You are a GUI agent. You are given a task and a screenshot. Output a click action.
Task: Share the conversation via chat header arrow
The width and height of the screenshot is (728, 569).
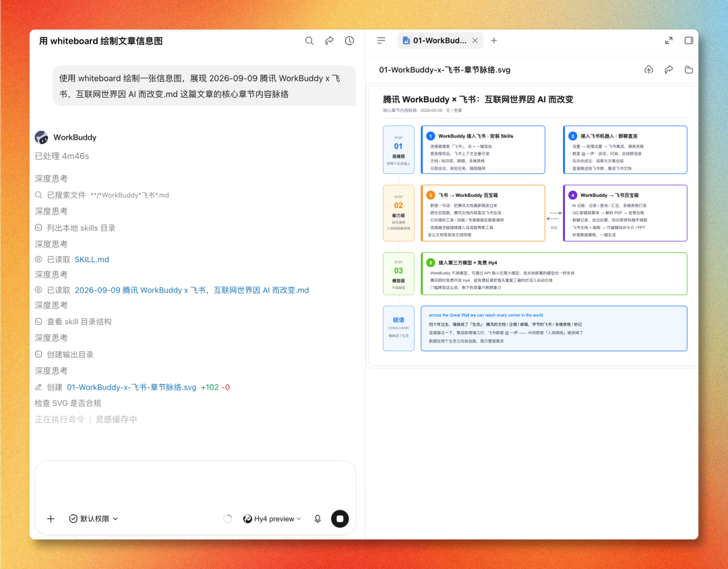pyautogui.click(x=329, y=41)
